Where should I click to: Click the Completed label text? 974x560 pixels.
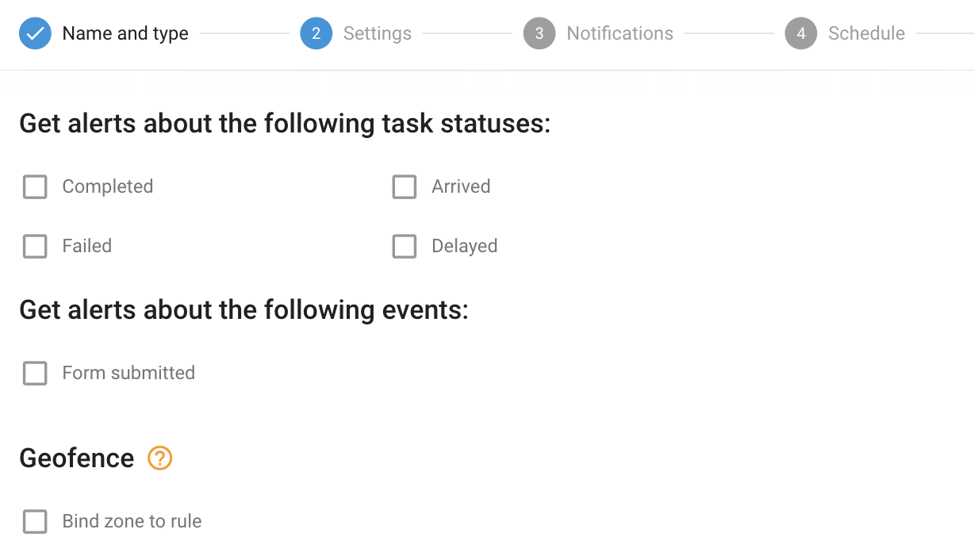[x=108, y=187]
